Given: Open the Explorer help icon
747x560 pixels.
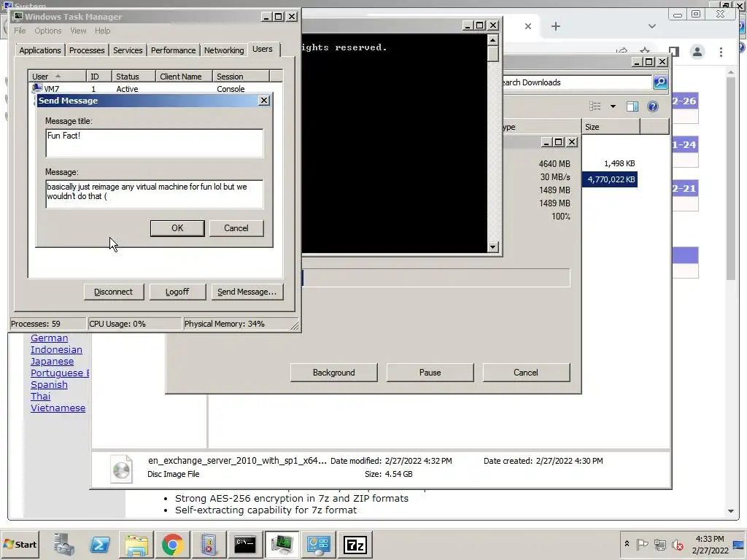Looking at the screenshot, I should click(653, 106).
